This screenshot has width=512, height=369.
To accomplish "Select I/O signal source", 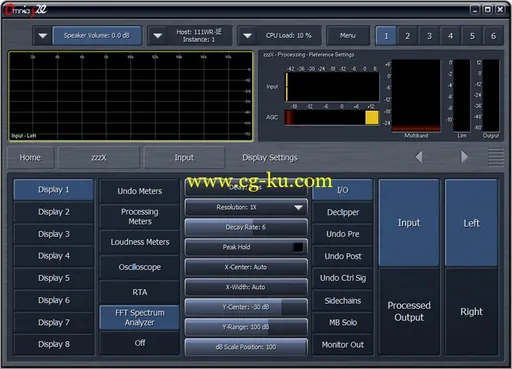I will (x=343, y=190).
